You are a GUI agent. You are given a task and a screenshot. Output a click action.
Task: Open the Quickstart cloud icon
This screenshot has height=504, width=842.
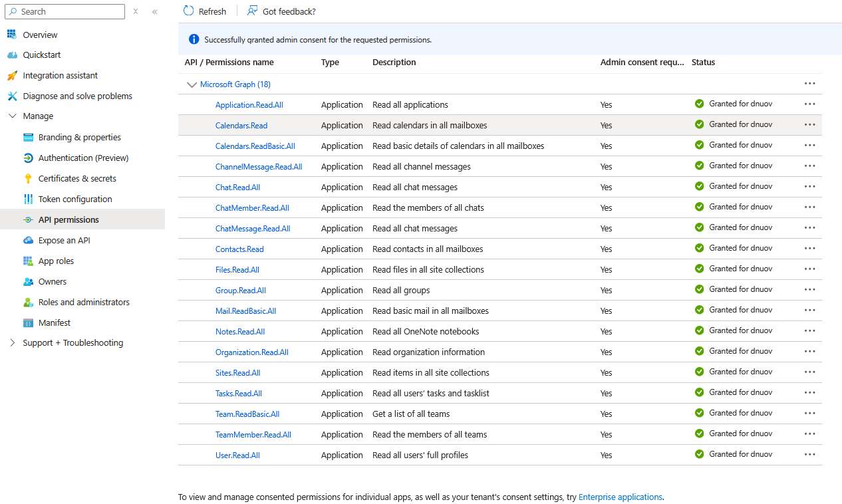click(x=12, y=55)
